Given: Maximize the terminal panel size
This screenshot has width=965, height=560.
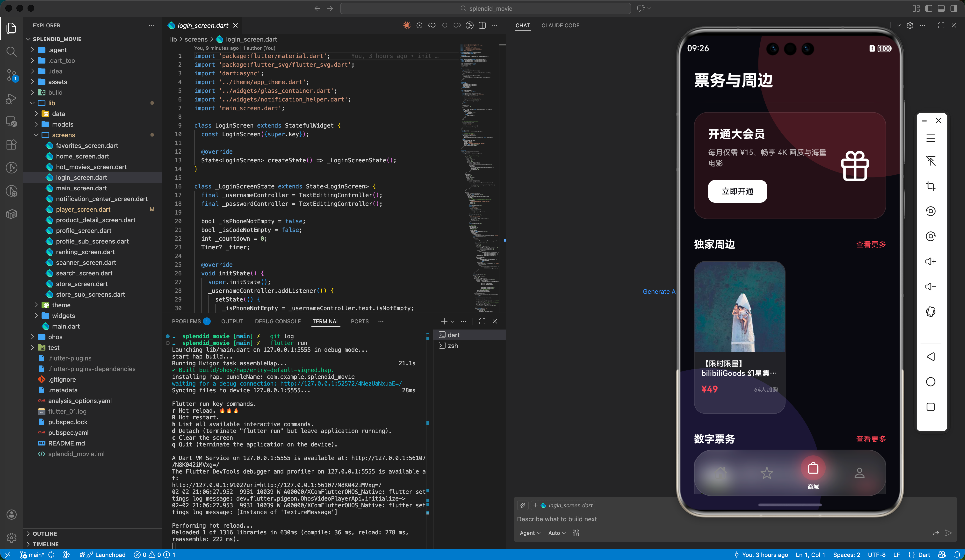Looking at the screenshot, I should 482,322.
